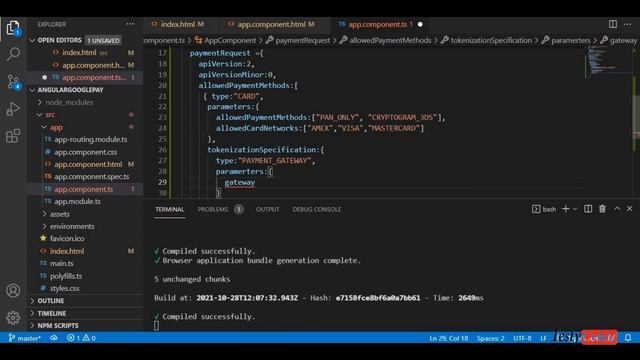Click the master branch indicator
The height and width of the screenshot is (360, 640).
(x=24, y=338)
